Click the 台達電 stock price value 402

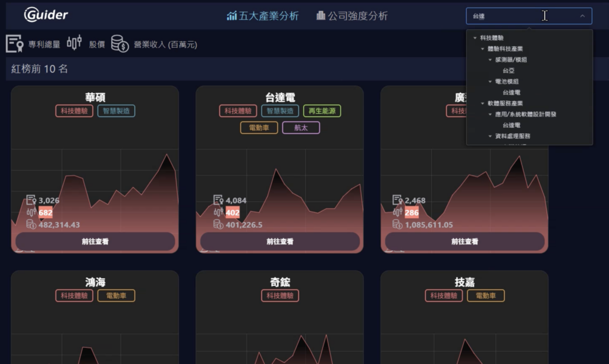pyautogui.click(x=233, y=212)
